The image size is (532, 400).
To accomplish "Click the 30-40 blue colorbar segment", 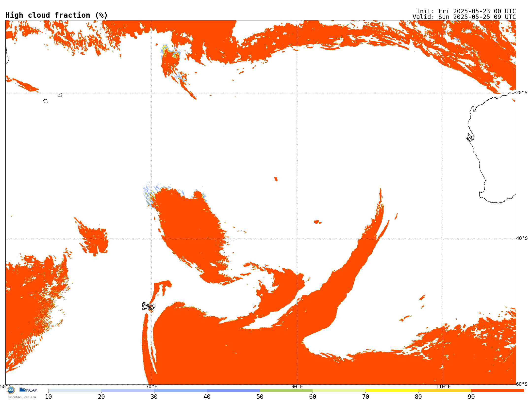I will [181, 391].
